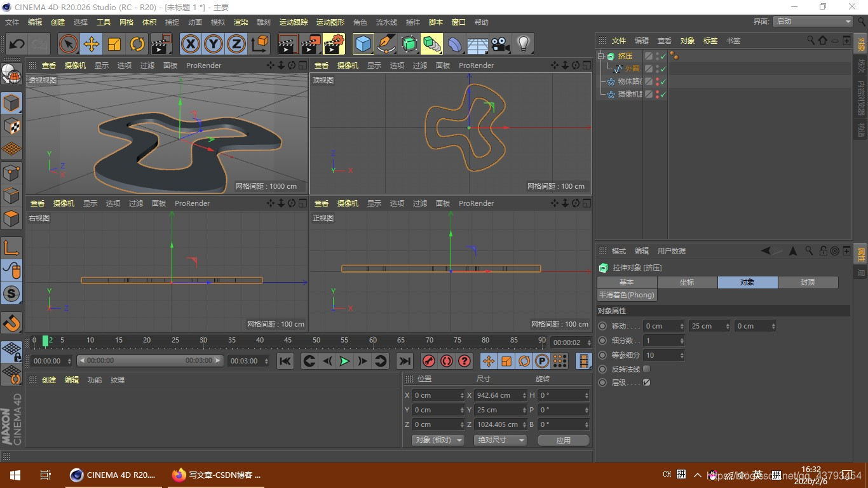Open the floor environment icon

477,44
